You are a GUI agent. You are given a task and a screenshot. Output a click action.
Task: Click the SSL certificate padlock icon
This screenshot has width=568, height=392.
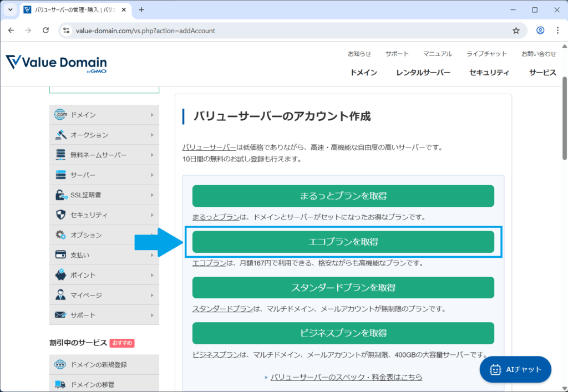[x=60, y=195]
